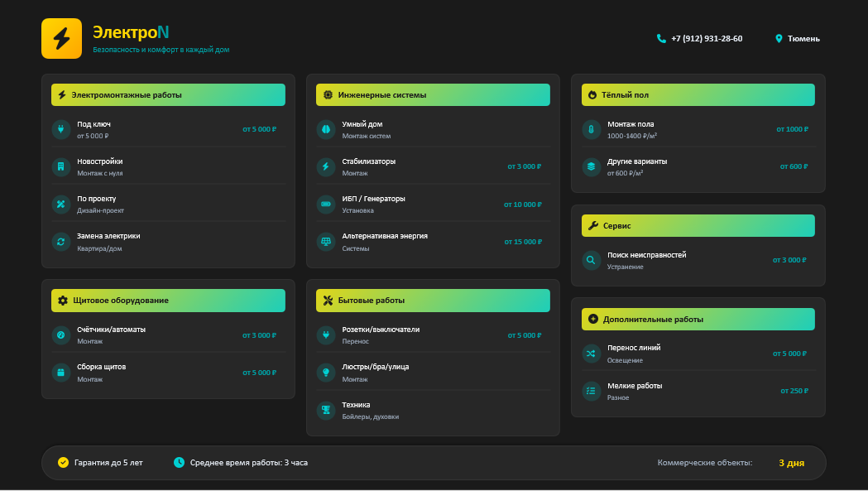Click the magnifier icon beside Поиск неисправностей
The width and height of the screenshot is (868, 491).
click(591, 260)
